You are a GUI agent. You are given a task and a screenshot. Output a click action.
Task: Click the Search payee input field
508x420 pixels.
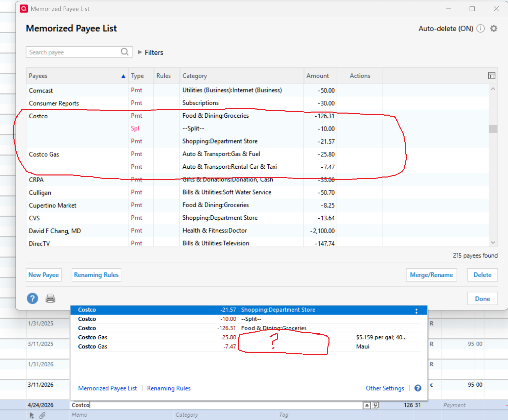tap(79, 52)
